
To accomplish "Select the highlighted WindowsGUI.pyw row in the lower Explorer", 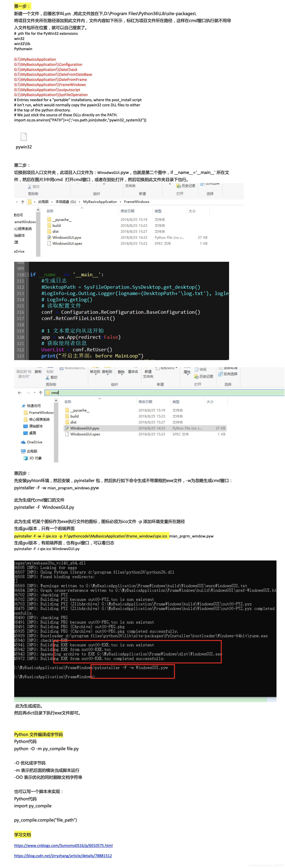I will pyautogui.click(x=145, y=428).
